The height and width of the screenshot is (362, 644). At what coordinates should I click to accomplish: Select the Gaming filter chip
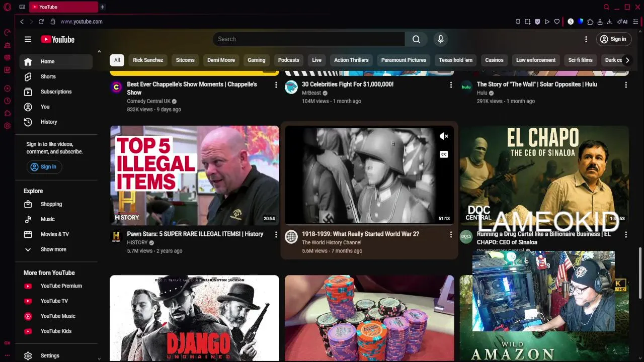click(x=256, y=60)
